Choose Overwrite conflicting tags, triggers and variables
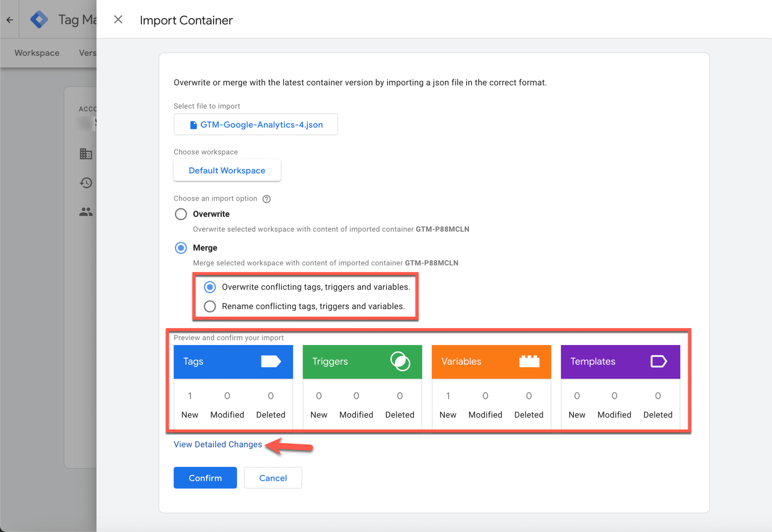 click(x=210, y=287)
